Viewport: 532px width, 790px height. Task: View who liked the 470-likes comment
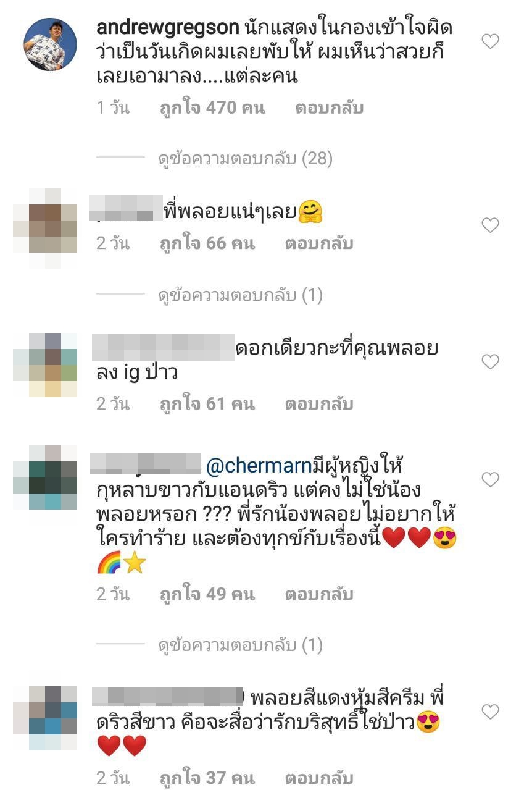click(x=212, y=108)
